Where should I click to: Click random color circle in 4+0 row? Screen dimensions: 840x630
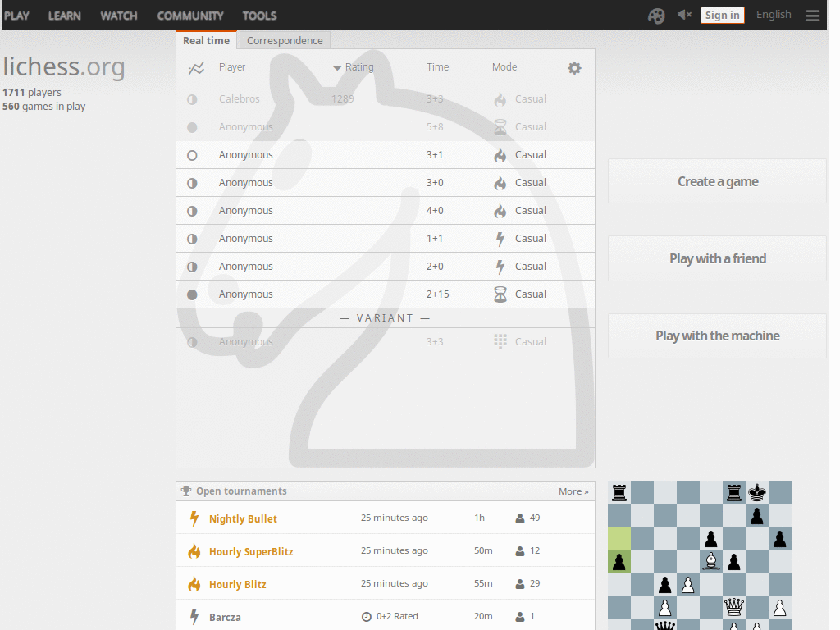[x=192, y=211]
